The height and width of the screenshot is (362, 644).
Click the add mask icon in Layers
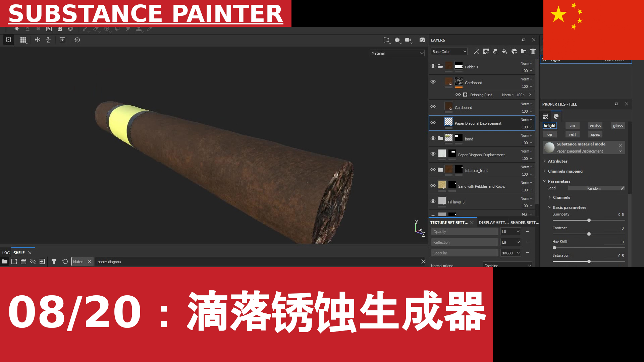coord(486,51)
